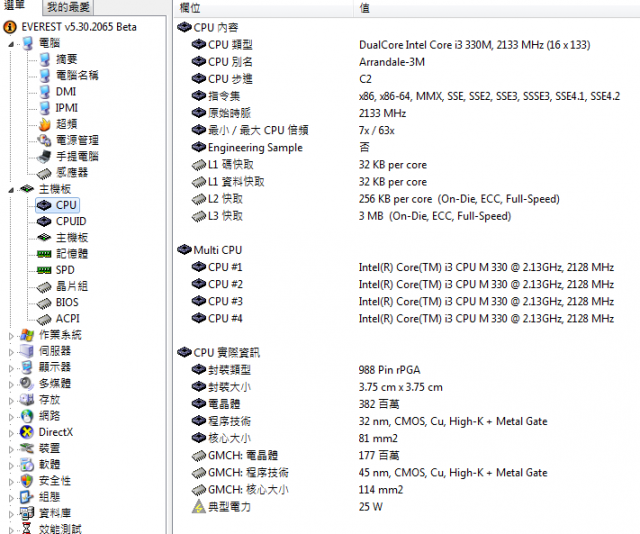
Task: Open the BIOS chip icon
Action: pos(44,303)
